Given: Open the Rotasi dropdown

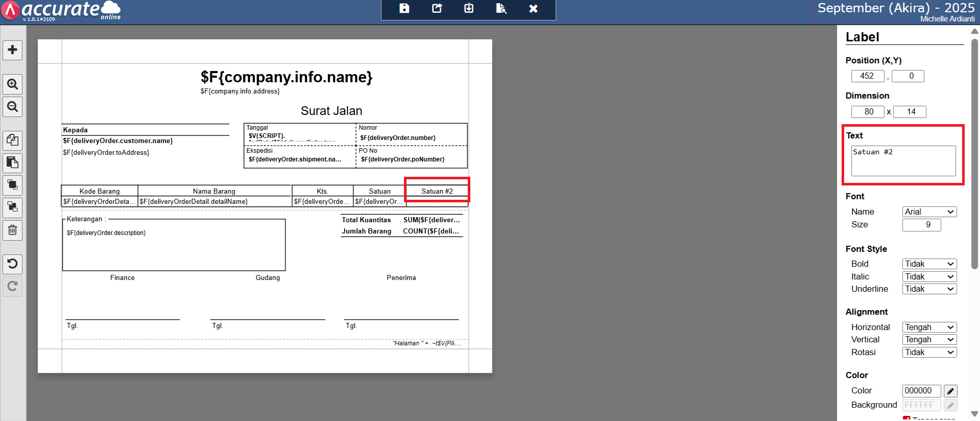Looking at the screenshot, I should [x=929, y=352].
